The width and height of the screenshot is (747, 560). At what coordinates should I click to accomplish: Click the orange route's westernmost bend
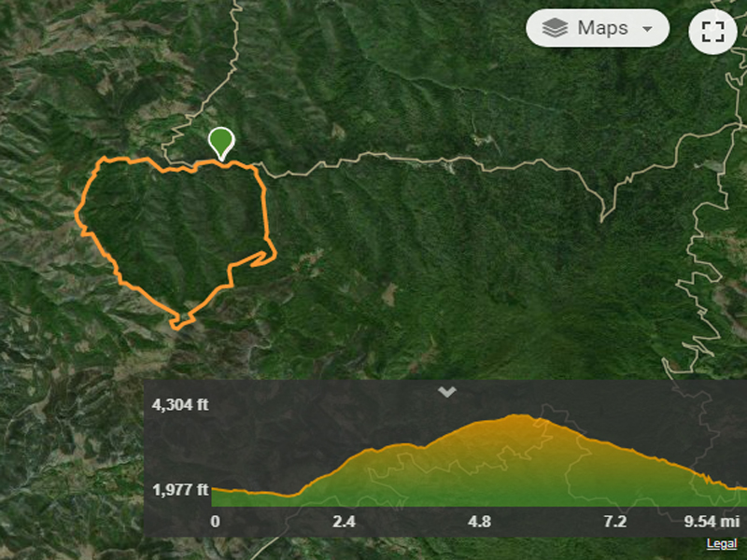click(78, 215)
